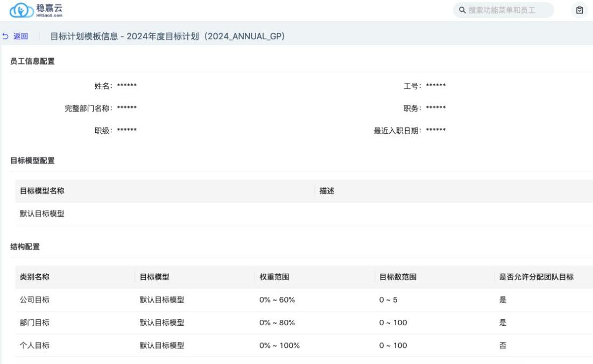Focus the 搜索功能菜单和员工 search field
This screenshot has width=593, height=364.
tap(506, 10)
